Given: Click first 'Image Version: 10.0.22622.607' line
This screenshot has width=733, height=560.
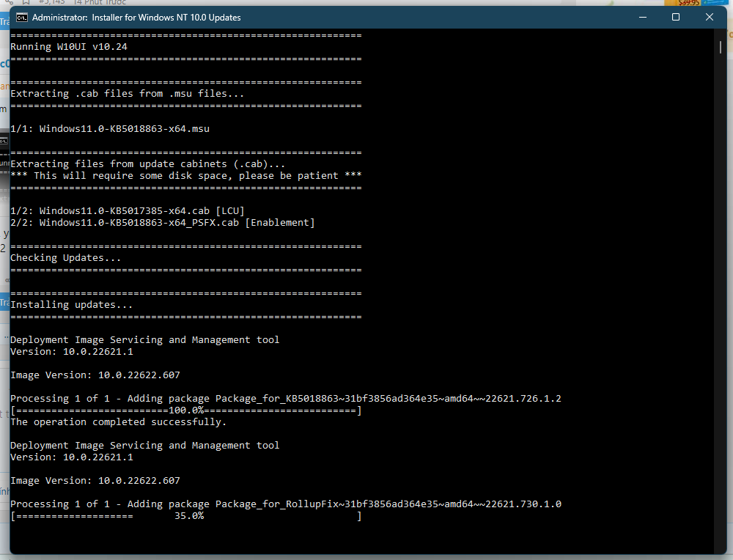Looking at the screenshot, I should pos(95,375).
